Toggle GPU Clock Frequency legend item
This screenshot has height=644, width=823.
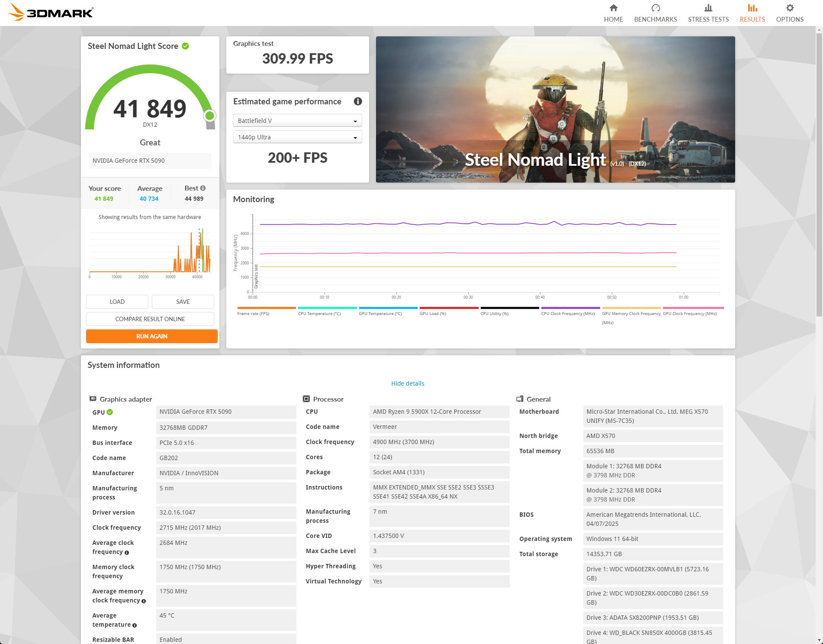pyautogui.click(x=692, y=311)
